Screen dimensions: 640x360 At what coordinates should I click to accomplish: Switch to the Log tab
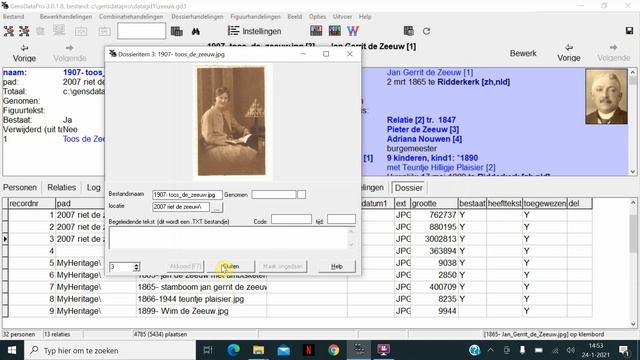[x=93, y=187]
